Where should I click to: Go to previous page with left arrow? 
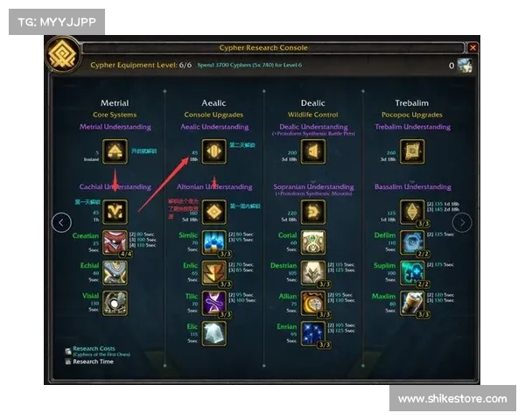(61, 222)
